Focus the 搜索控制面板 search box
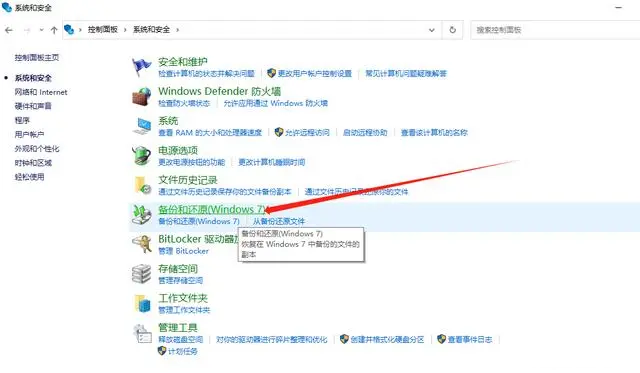This screenshot has width=640, height=373. (555, 30)
